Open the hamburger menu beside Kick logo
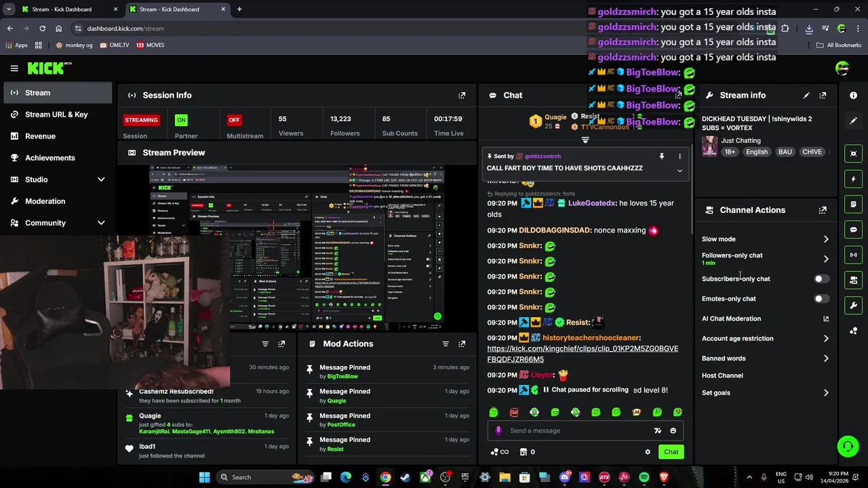This screenshot has height=488, width=868. click(14, 68)
